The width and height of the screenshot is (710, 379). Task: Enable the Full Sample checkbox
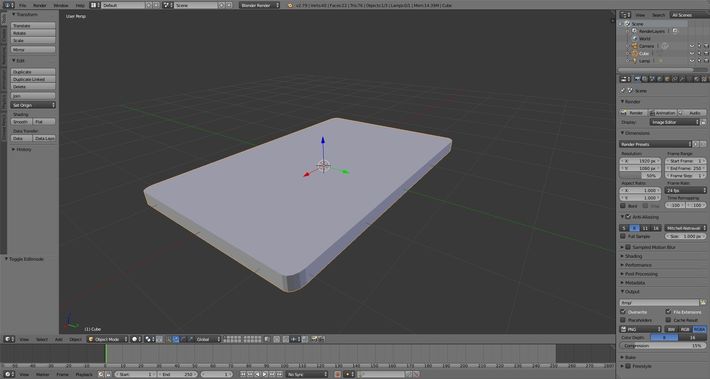coord(623,236)
